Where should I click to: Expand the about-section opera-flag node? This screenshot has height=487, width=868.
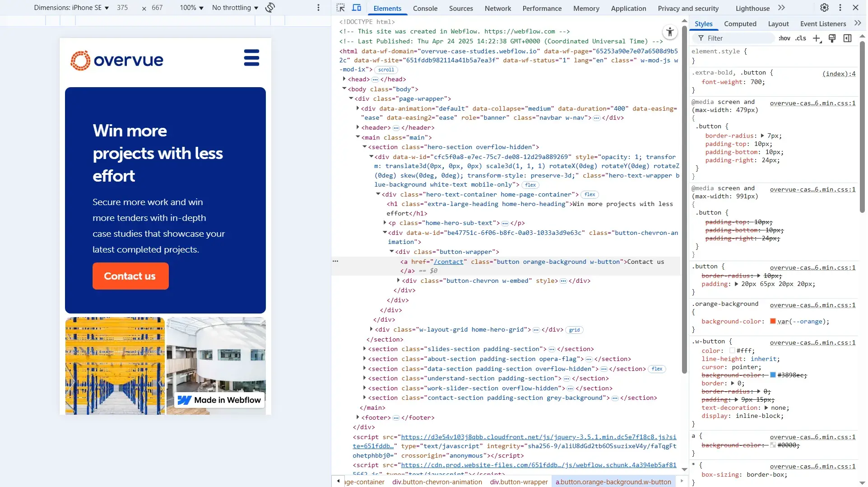[x=364, y=359]
